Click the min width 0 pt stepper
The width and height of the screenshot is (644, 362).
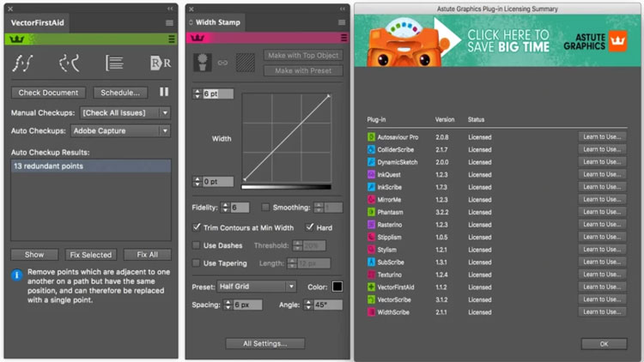(197, 181)
